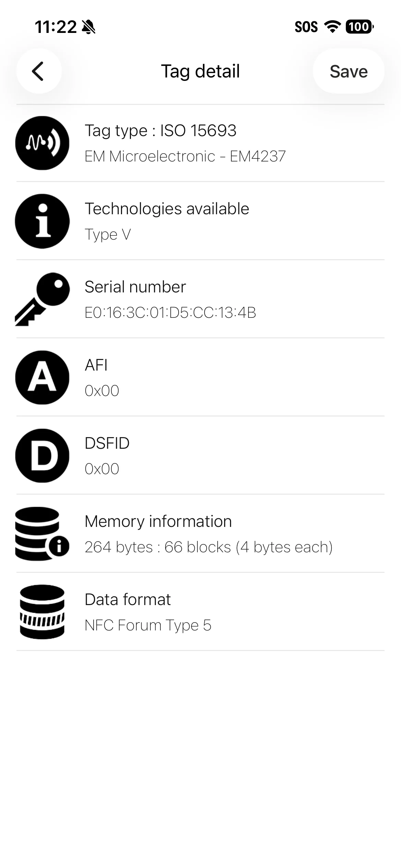Tap the database icon for Data format

point(42,612)
